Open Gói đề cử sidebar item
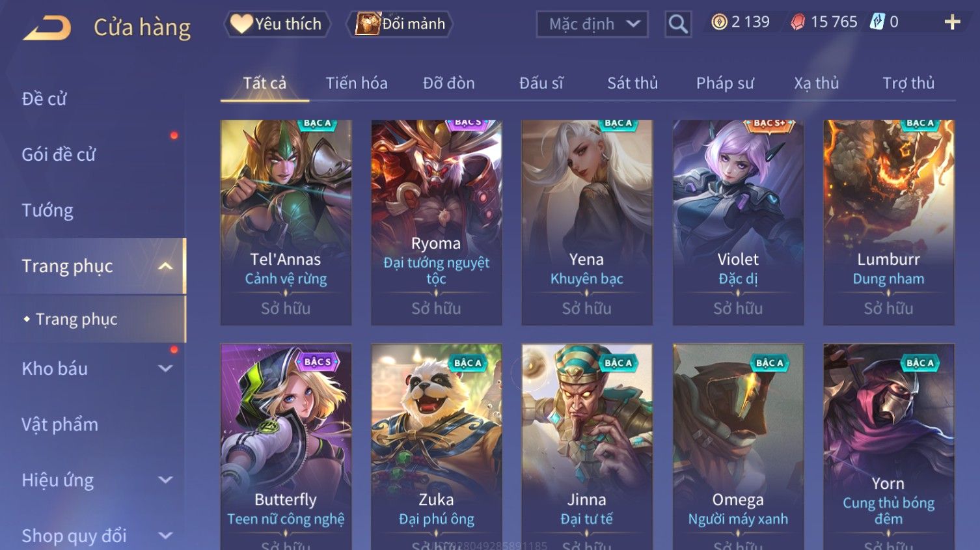This screenshot has height=550, width=980. 59,155
